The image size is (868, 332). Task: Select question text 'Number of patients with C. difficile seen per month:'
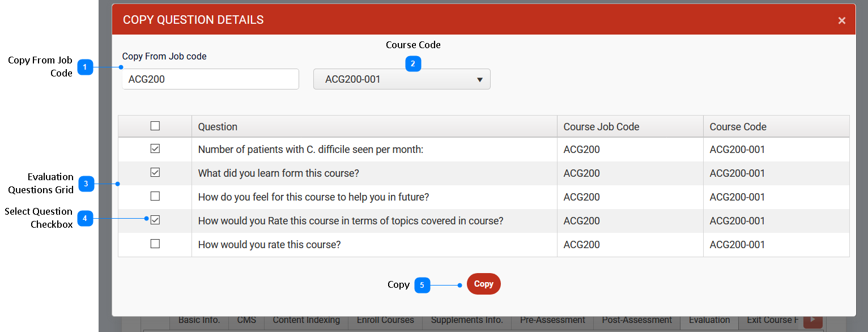click(x=310, y=150)
